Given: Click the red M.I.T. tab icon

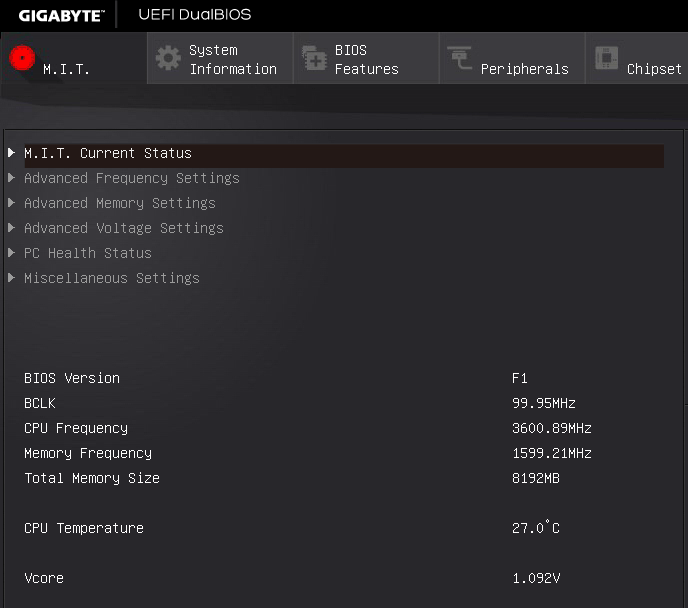Looking at the screenshot, I should (22, 58).
